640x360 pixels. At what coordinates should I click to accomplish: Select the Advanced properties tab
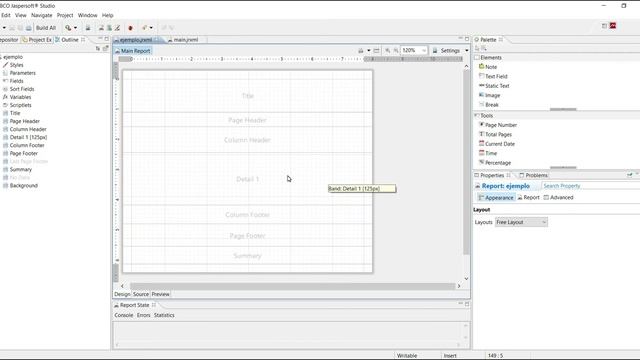(x=558, y=197)
